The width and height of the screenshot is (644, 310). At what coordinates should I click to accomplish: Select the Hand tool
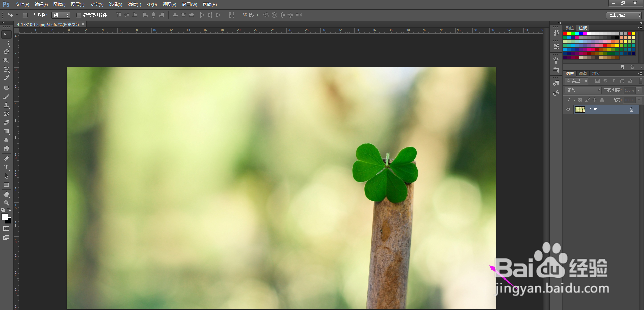coord(6,194)
